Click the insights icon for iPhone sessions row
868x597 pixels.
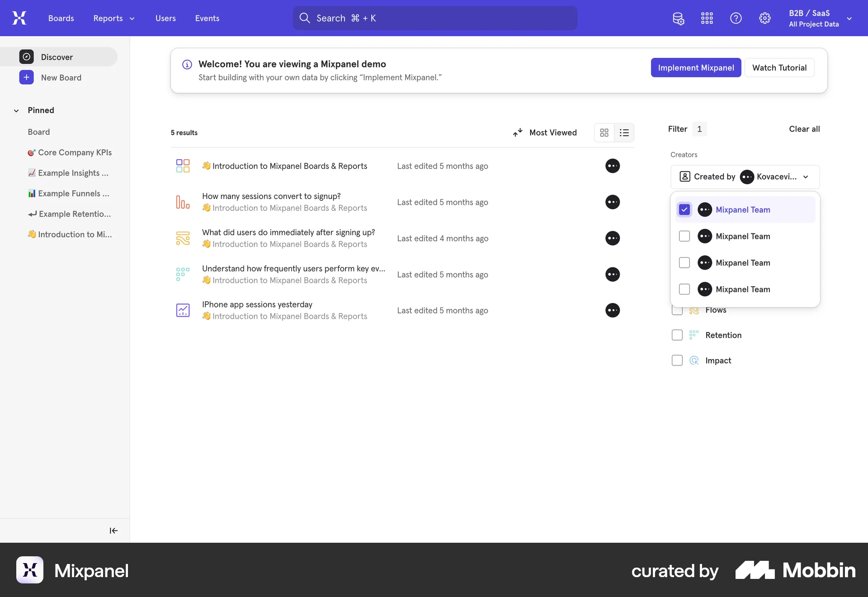click(183, 310)
